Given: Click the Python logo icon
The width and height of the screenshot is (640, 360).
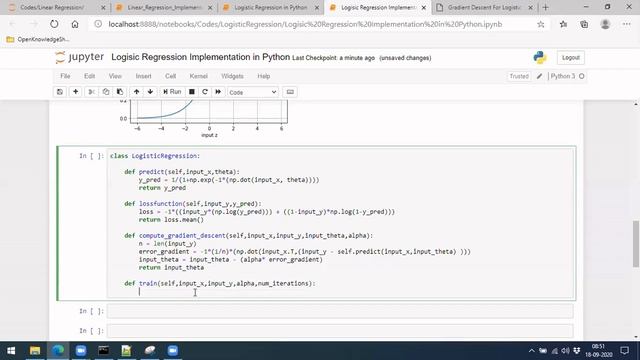Looking at the screenshot, I should click(x=540, y=58).
